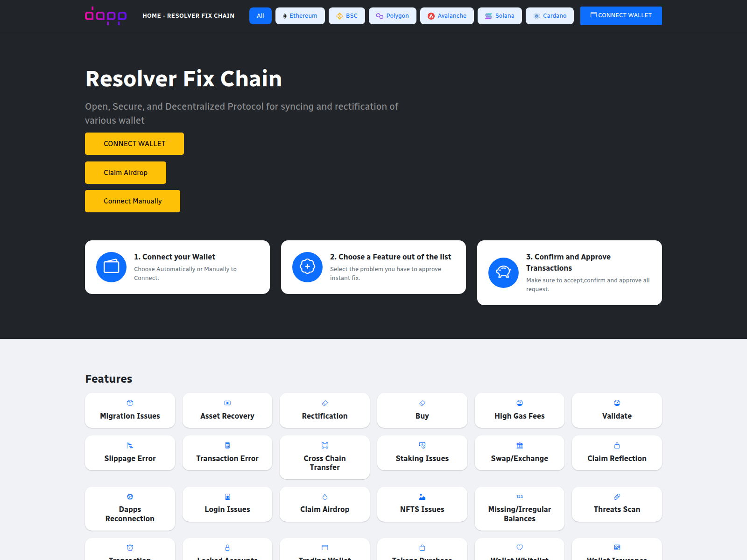Image resolution: width=747 pixels, height=560 pixels.
Task: Open High Gas Fees label
Action: (520, 416)
